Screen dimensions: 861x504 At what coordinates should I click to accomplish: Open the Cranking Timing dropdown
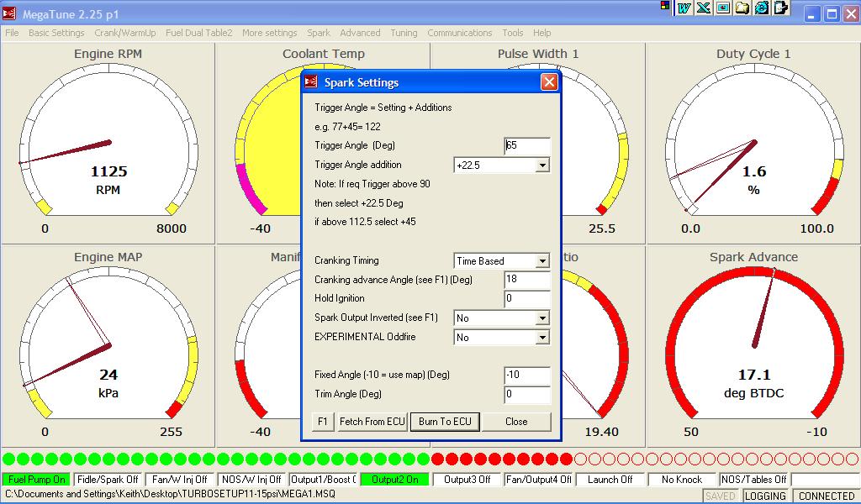(x=541, y=261)
